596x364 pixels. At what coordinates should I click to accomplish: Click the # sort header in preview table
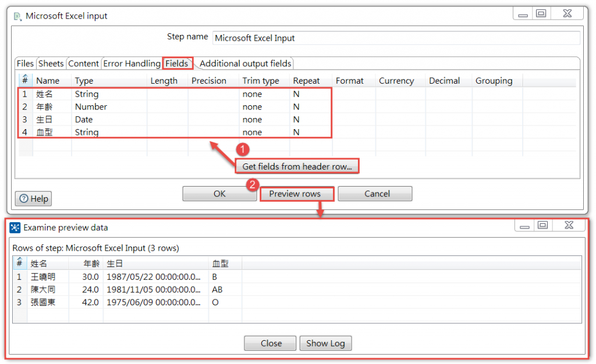coord(19,263)
